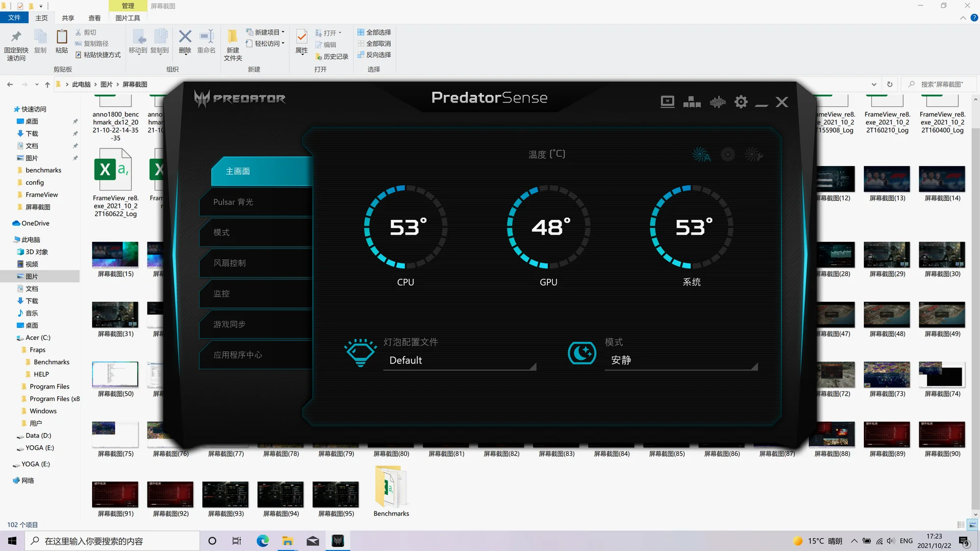Open the 模式 section in sidebar
This screenshot has width=980, height=551.
(256, 233)
